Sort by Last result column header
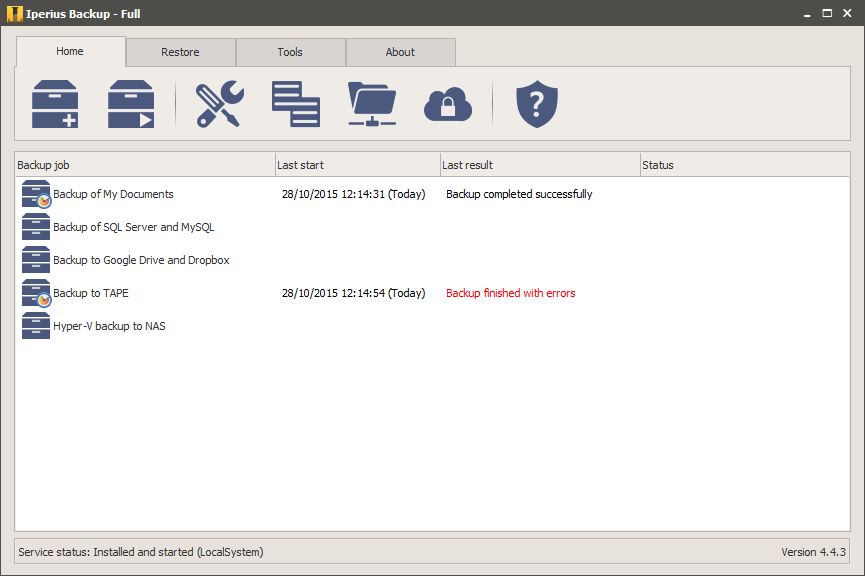Image resolution: width=865 pixels, height=576 pixels. (x=540, y=165)
